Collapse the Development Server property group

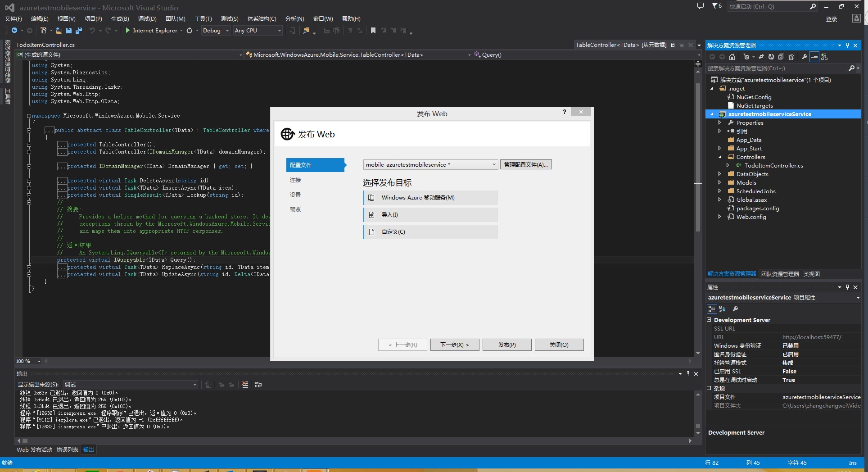709,320
